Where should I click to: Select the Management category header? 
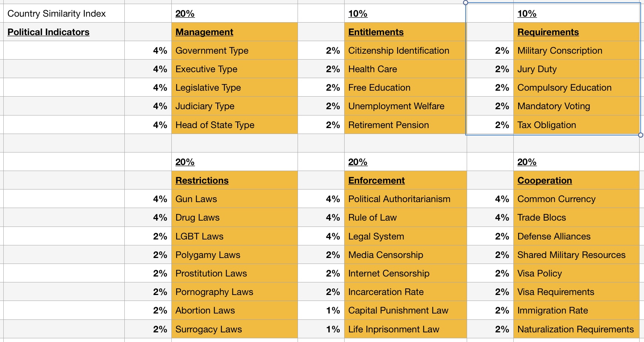point(204,32)
